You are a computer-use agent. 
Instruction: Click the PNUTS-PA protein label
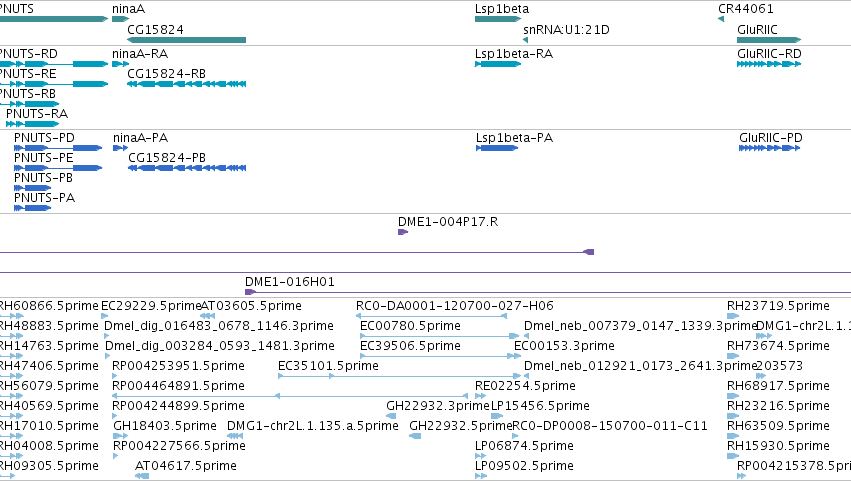point(45,198)
